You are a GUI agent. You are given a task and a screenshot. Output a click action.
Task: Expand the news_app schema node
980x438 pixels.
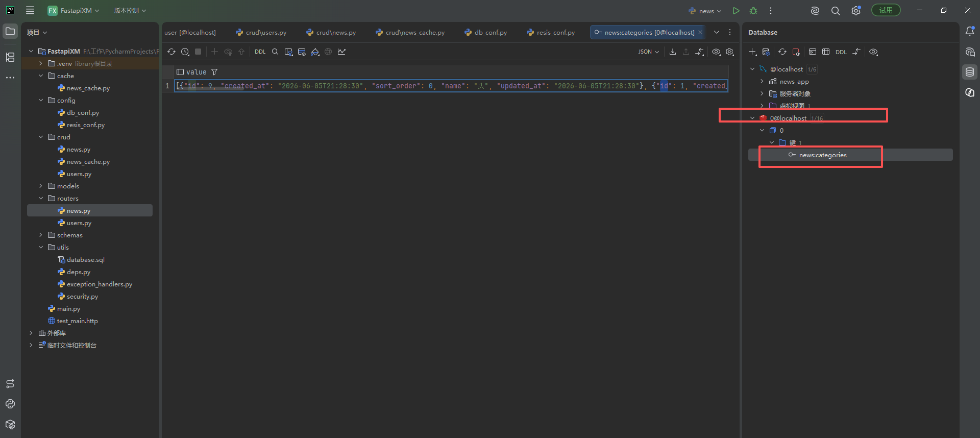click(762, 81)
